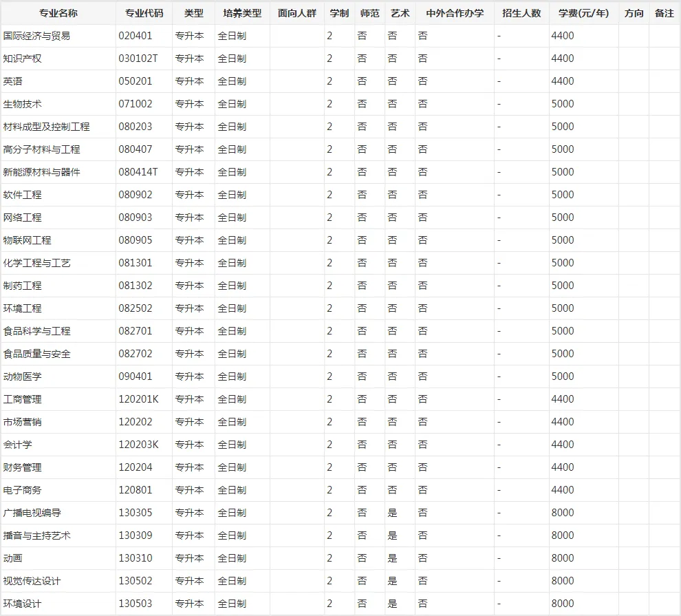The image size is (681, 616).
Task: Click major code 080414T
Action: [x=138, y=172]
